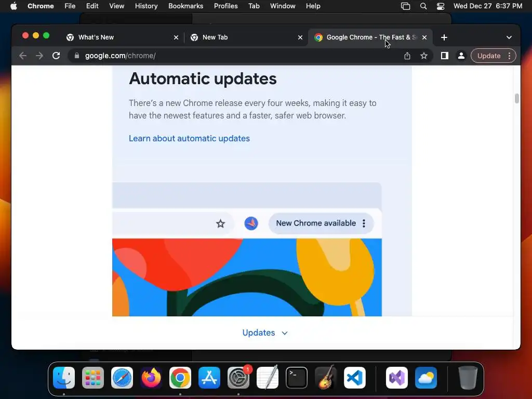Open Spotlight search in menu bar
Viewport: 532px width, 399px height.
[x=423, y=6]
